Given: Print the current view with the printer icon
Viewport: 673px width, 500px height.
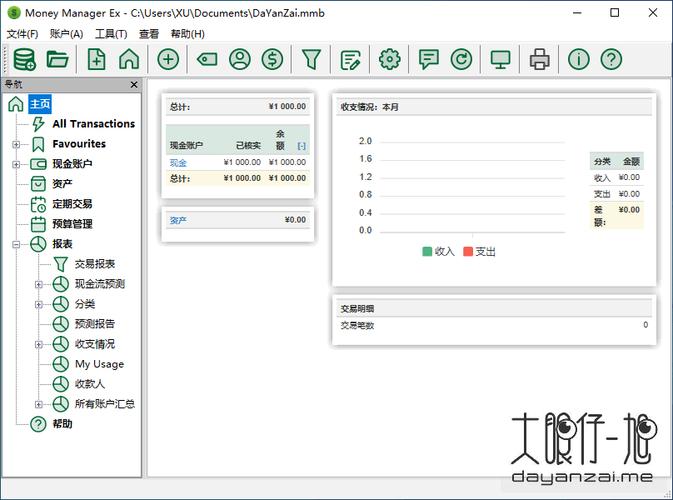Looking at the screenshot, I should click(540, 59).
